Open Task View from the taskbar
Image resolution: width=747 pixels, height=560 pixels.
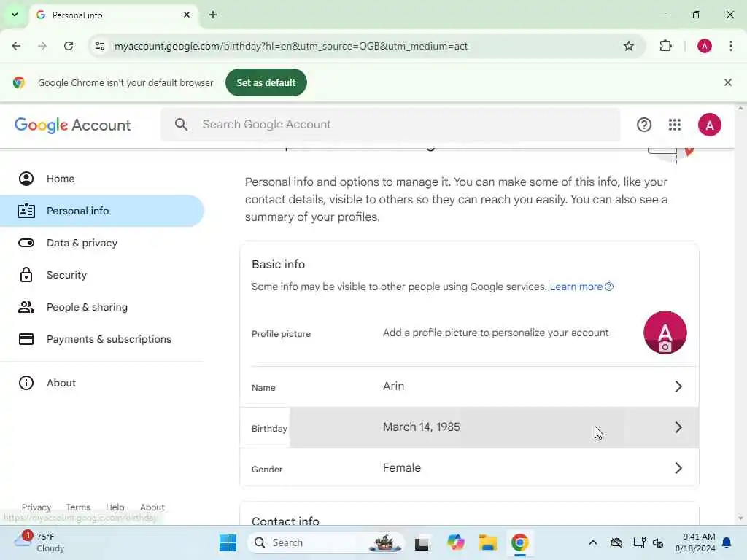422,542
